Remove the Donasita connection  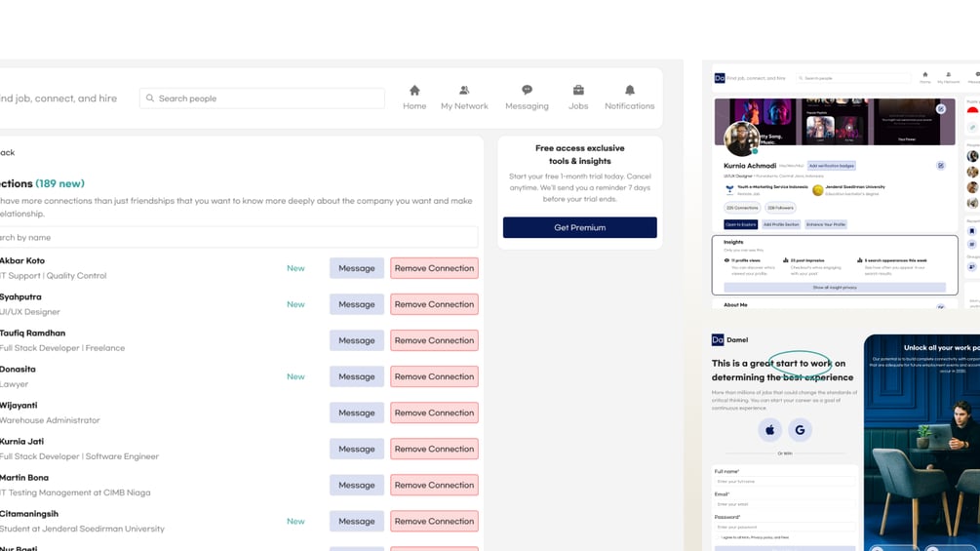click(434, 376)
